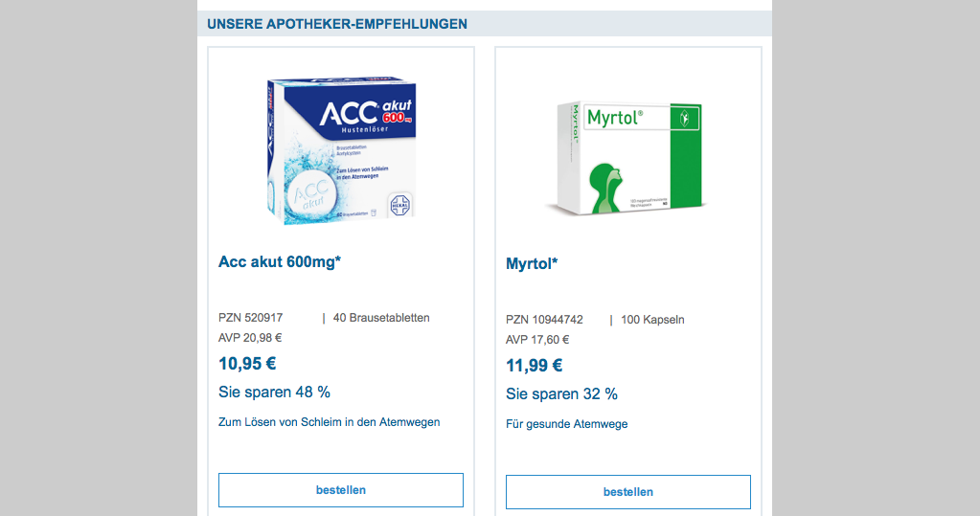The width and height of the screenshot is (980, 516).
Task: Click the Für gesunde Atemwege description
Action: coord(566,424)
